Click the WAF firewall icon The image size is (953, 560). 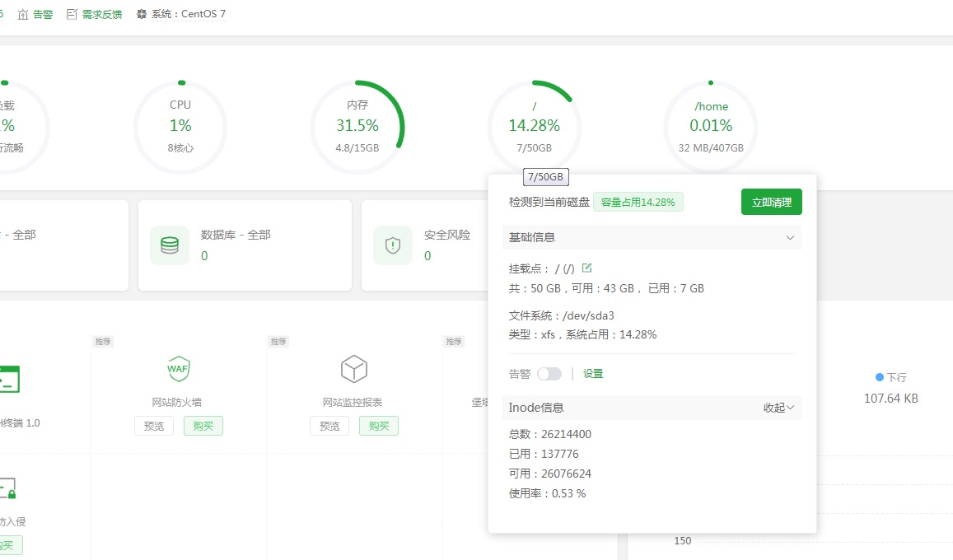(178, 369)
